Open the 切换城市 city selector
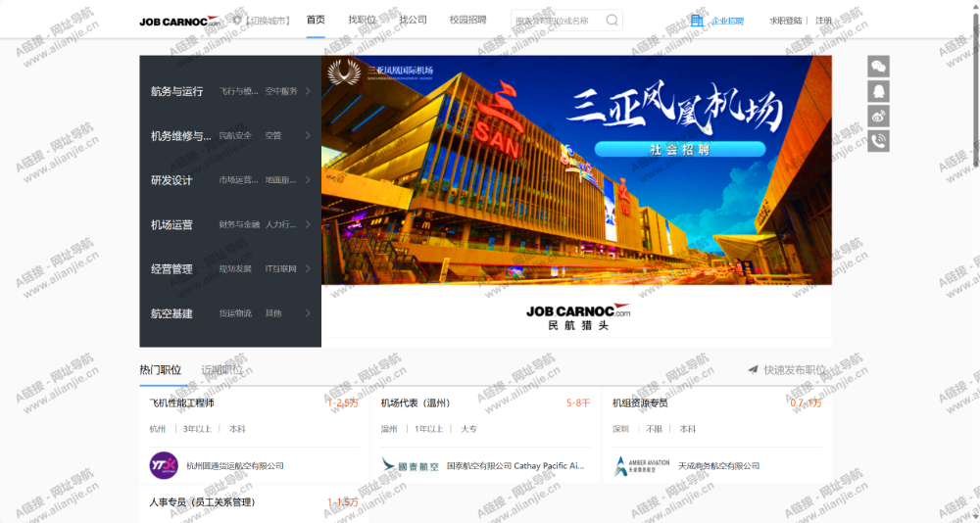Image resolution: width=980 pixels, height=523 pixels. click(268, 21)
